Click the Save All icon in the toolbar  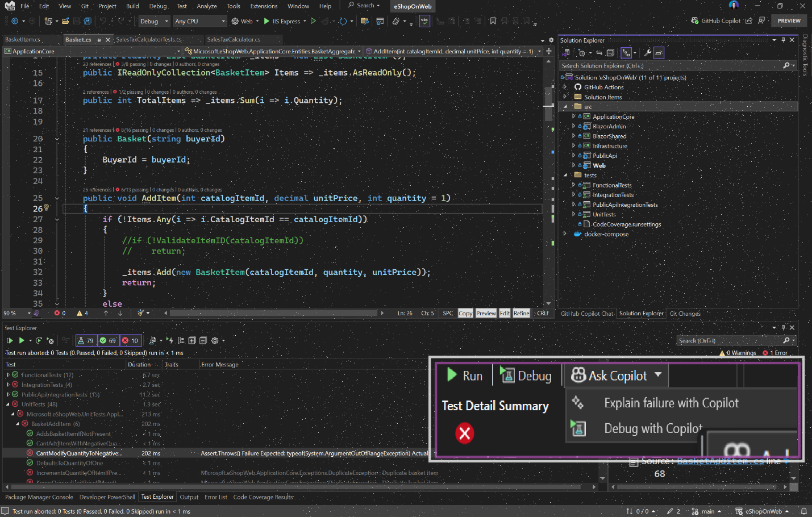[x=88, y=21]
